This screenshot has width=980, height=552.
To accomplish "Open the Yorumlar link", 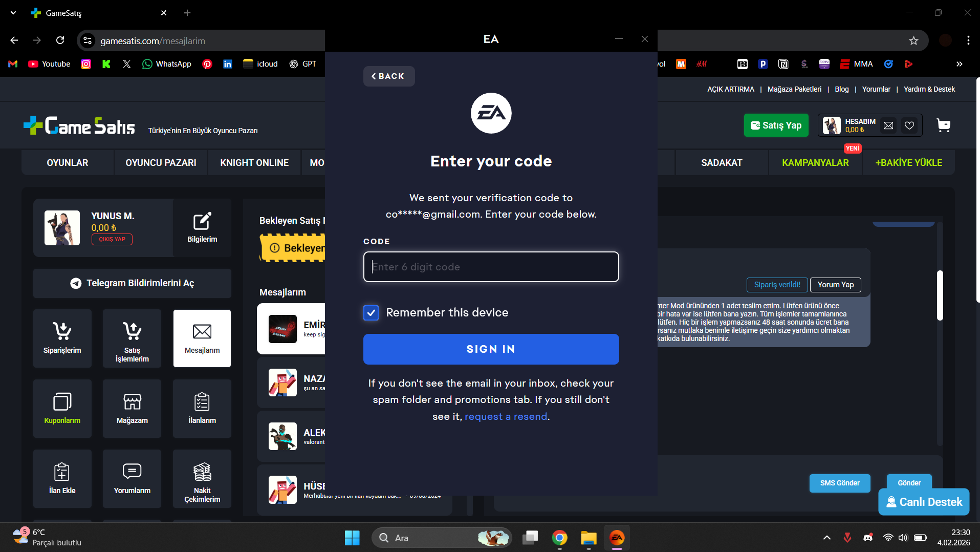I will [x=876, y=89].
